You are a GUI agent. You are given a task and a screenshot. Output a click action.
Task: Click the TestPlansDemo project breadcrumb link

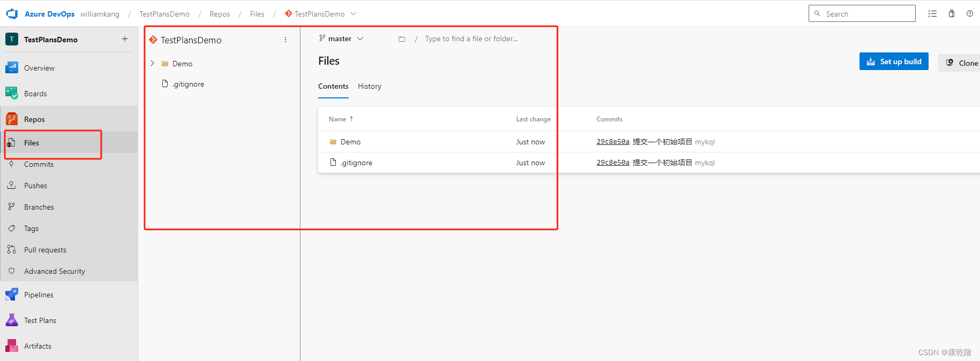(164, 14)
